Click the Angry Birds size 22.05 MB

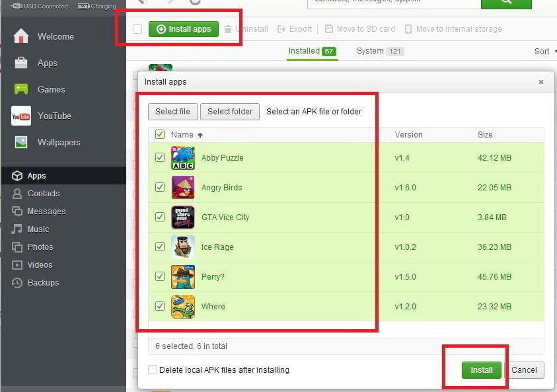[494, 188]
